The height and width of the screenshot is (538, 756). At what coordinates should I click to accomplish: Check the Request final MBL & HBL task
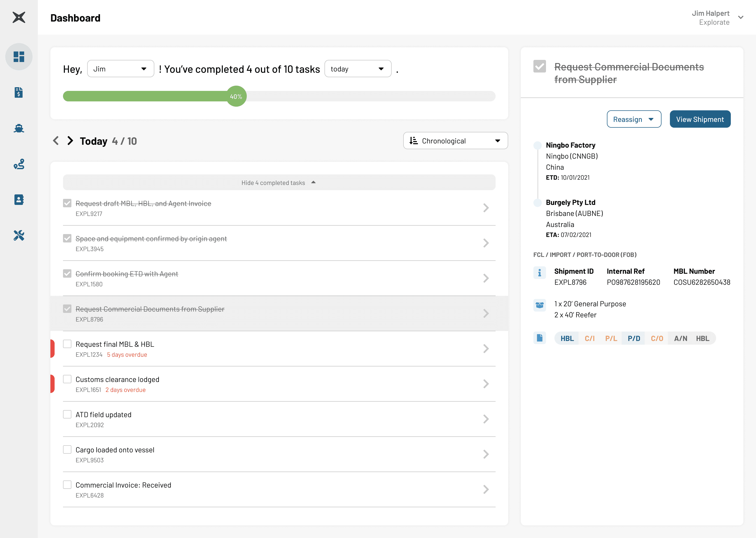(67, 344)
